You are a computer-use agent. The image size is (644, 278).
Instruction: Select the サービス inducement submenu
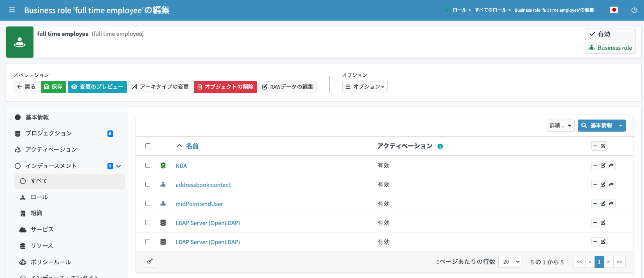click(70, 229)
